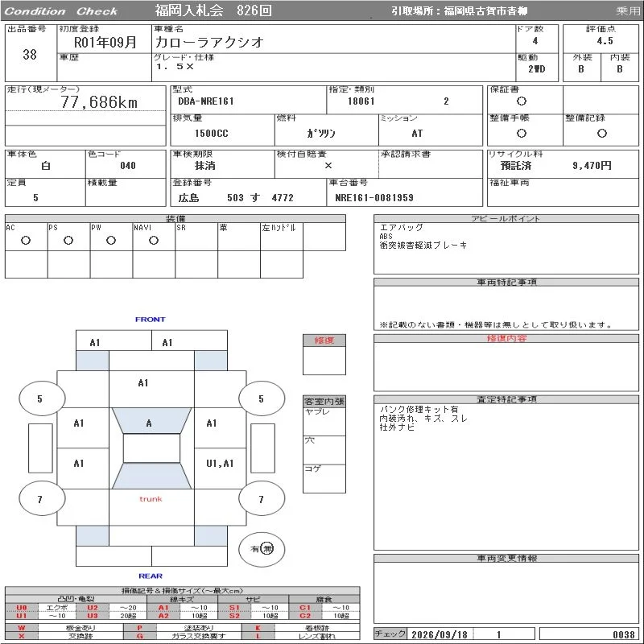Click the front-right tire circle marked 5

tap(262, 398)
